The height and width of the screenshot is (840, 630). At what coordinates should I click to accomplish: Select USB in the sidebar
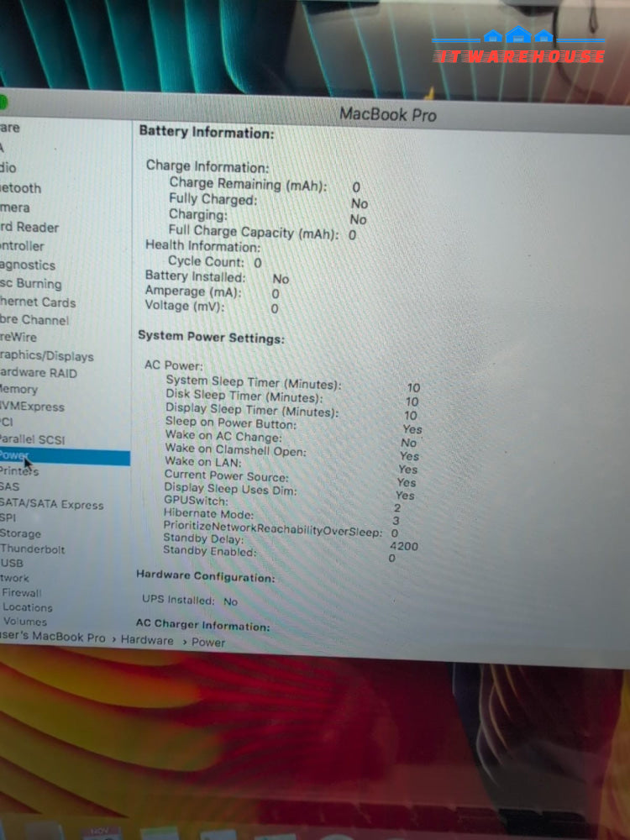(x=12, y=564)
